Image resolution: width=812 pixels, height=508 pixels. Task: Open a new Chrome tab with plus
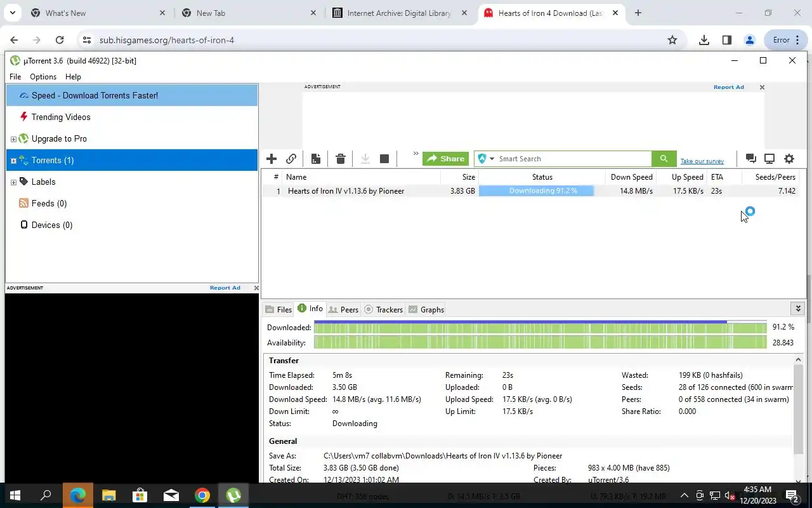coord(638,13)
